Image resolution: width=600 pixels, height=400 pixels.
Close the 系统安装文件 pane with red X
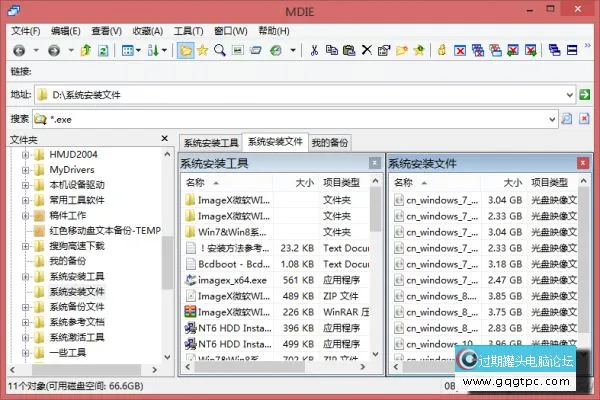click(583, 163)
